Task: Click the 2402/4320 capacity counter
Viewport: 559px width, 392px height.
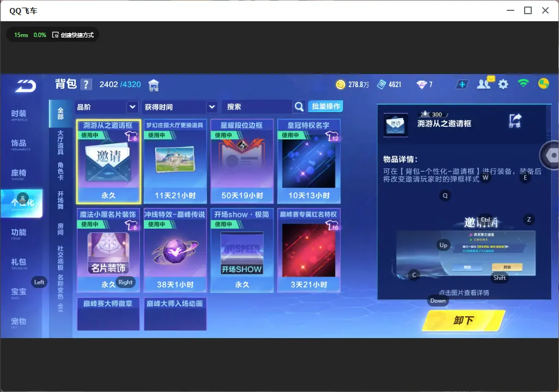Action: pyautogui.click(x=120, y=84)
